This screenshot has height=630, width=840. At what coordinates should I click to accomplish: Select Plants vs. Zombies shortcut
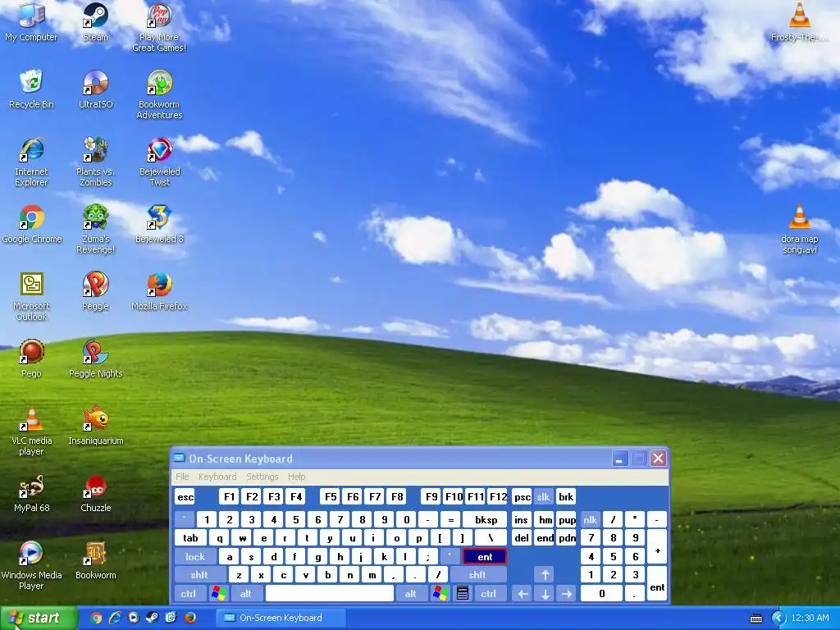[95, 162]
